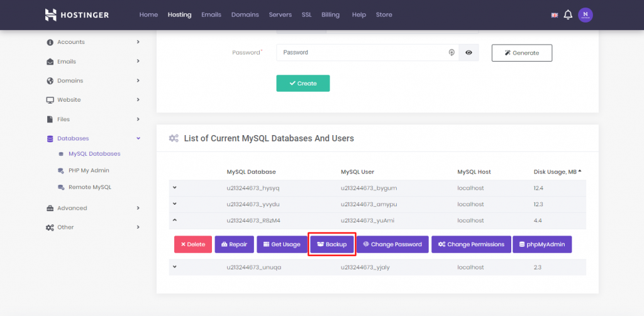Click user u213244673_yjaly cell
The height and width of the screenshot is (316, 644).
(365, 267)
